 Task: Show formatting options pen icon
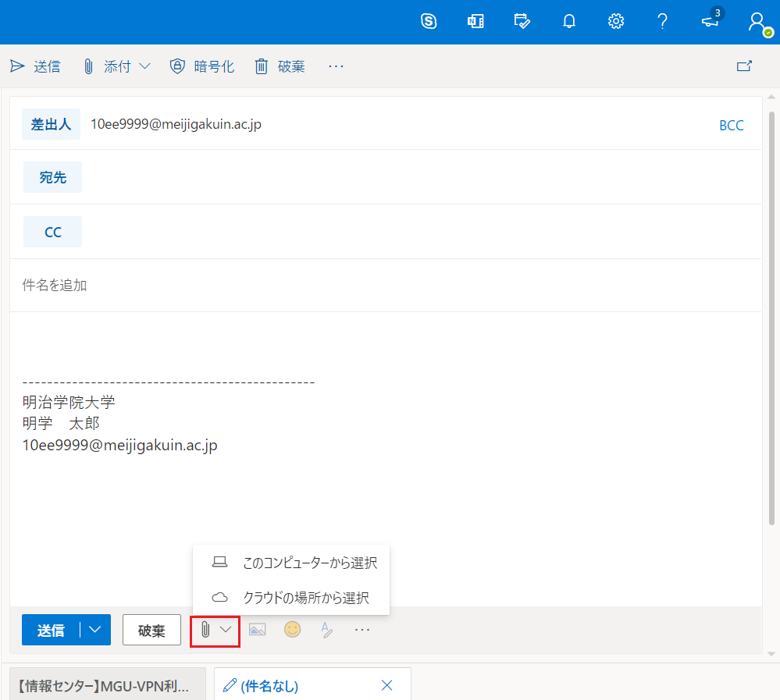(327, 630)
